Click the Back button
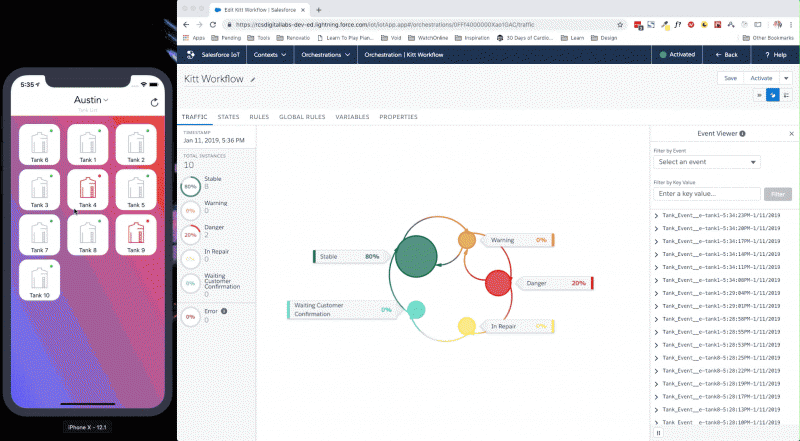This screenshot has height=441, width=800. tap(727, 55)
